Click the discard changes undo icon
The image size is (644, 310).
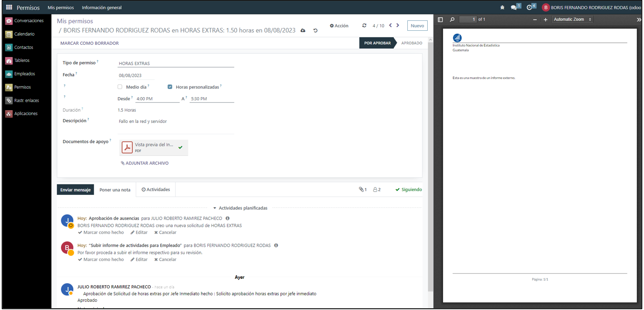click(x=315, y=31)
